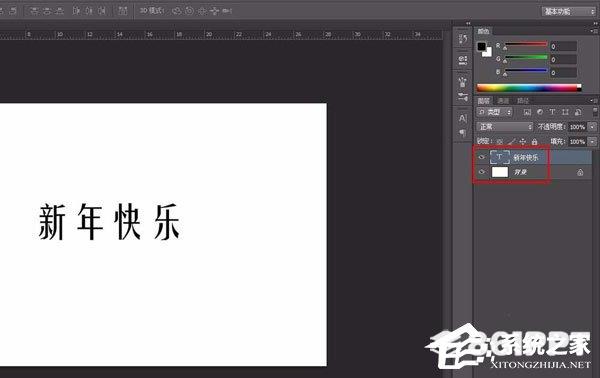
Task: Select the 新年快乐 layer name
Action: click(525, 157)
